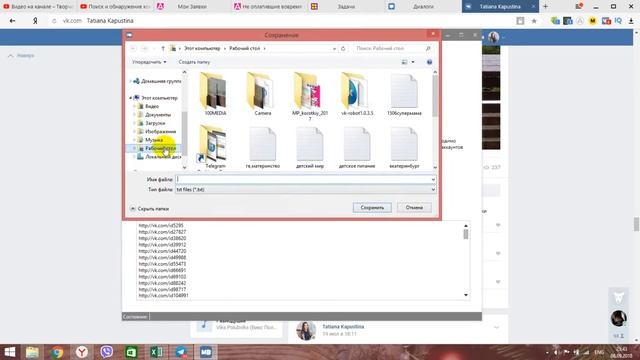Select the file next to Telegram
Screen dimensions: 640x360
click(x=262, y=148)
